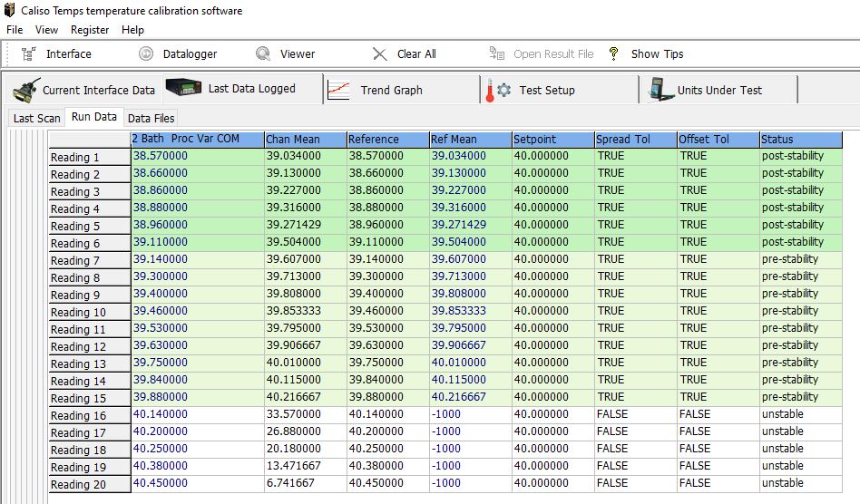Open the Trend Graph tab
Image resolution: width=860 pixels, height=504 pixels.
[402, 90]
